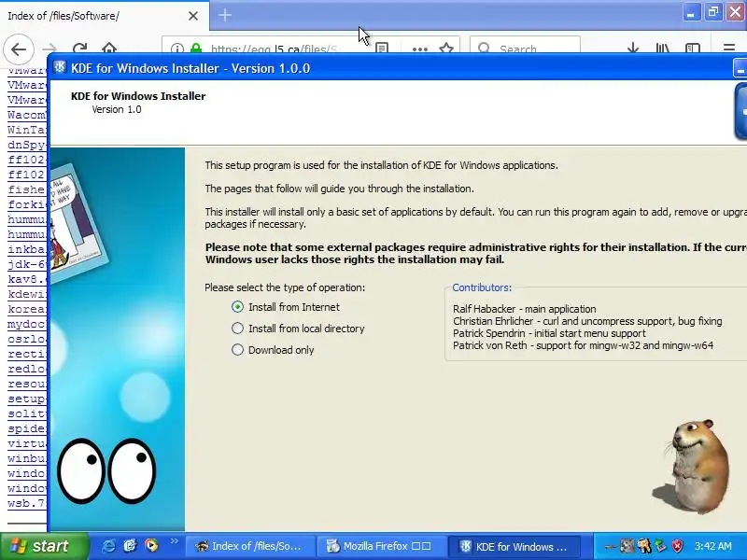Open the setup link in file index

(27, 399)
